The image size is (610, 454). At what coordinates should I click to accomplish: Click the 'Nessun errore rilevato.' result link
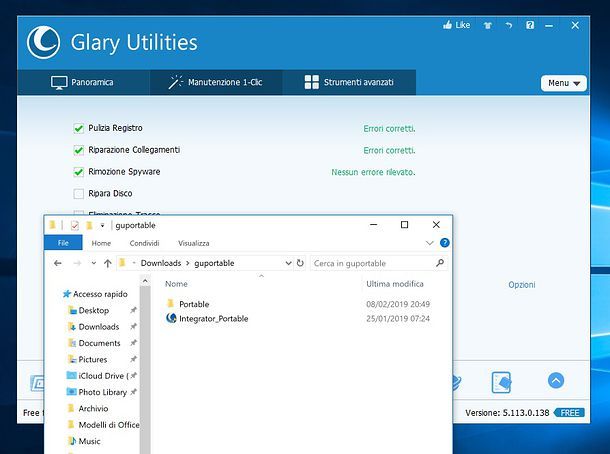click(x=373, y=172)
